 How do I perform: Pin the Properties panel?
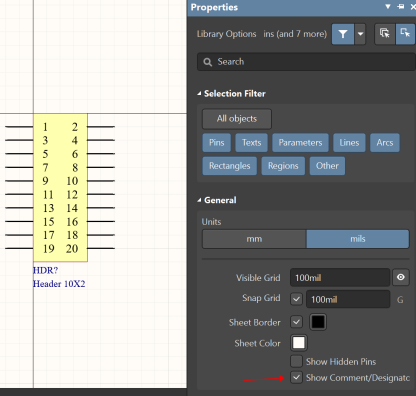click(x=401, y=7)
